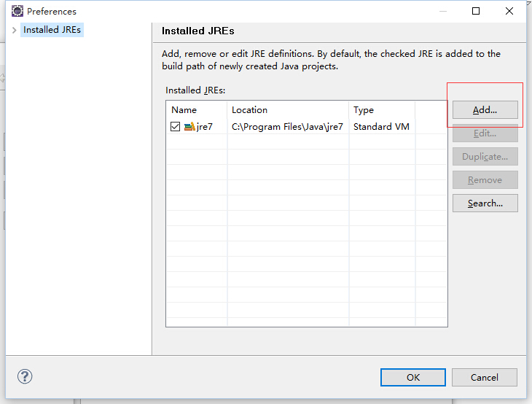
Task: Maximize the Preferences window
Action: 476,11
